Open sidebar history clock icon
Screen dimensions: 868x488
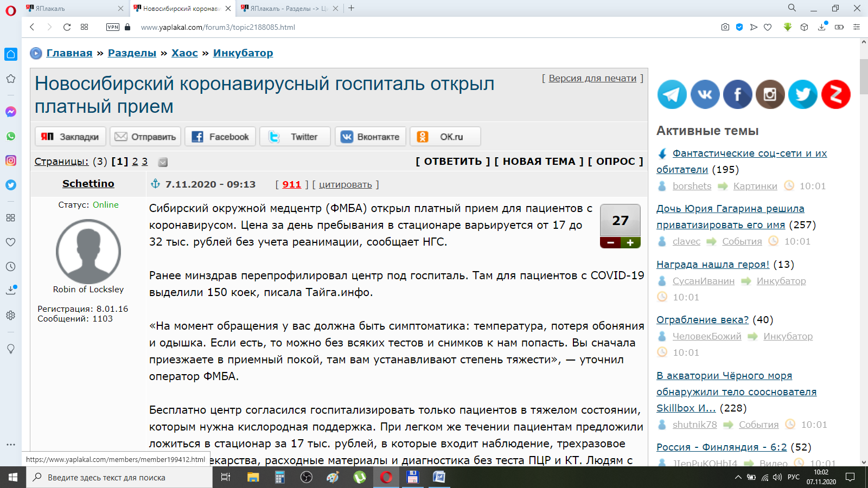coord(11,266)
